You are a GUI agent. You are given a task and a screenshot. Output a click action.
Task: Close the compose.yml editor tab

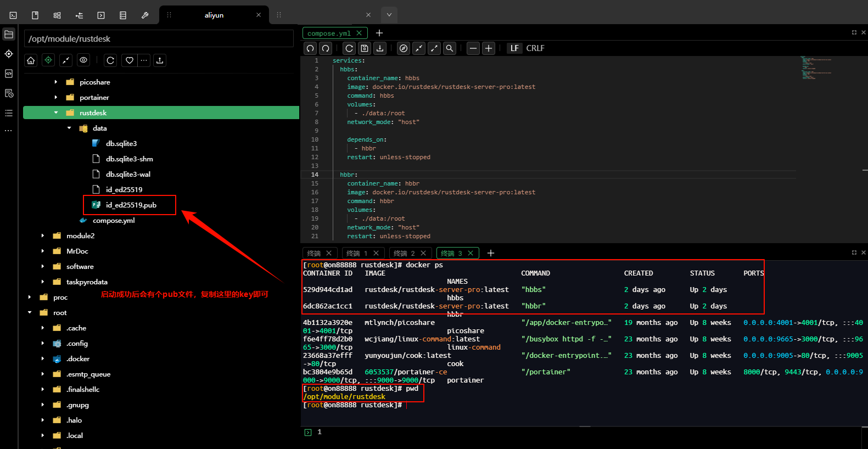point(359,33)
